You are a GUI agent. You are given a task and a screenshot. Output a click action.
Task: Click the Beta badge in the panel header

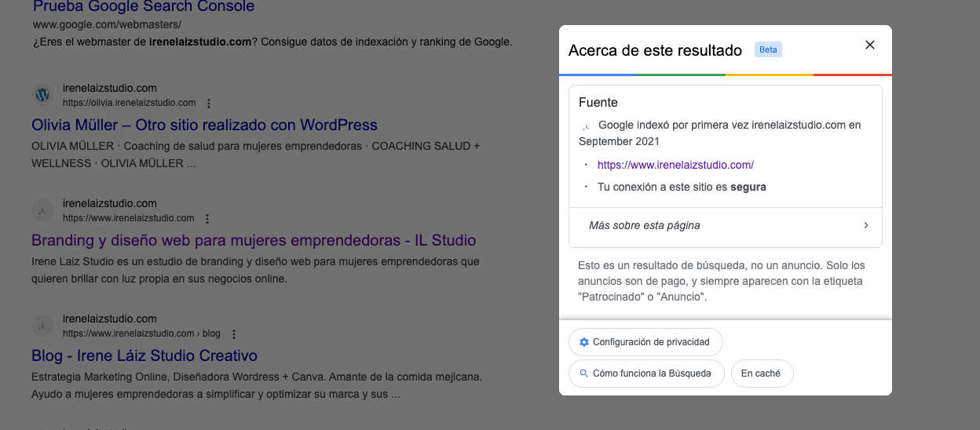tap(768, 49)
